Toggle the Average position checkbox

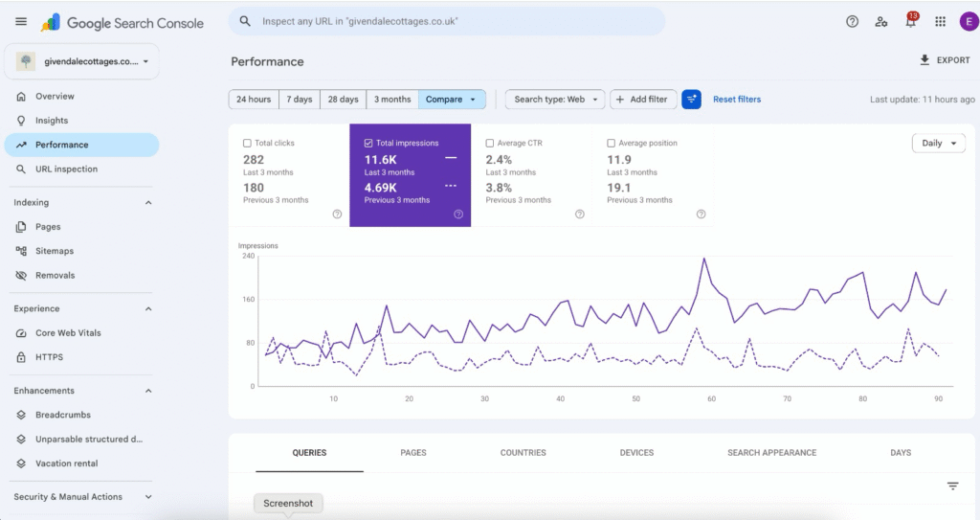click(x=611, y=144)
